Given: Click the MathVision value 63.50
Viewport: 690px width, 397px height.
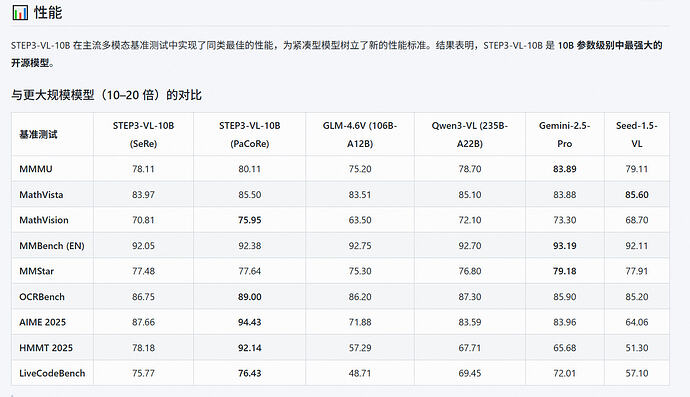Looking at the screenshot, I should (x=360, y=220).
